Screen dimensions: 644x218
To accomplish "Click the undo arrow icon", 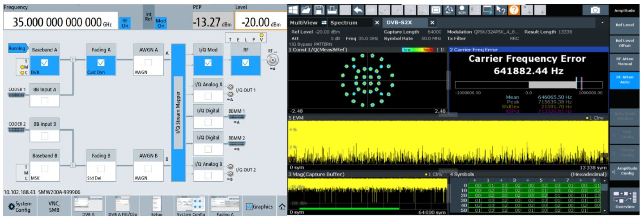I will [x=358, y=10].
